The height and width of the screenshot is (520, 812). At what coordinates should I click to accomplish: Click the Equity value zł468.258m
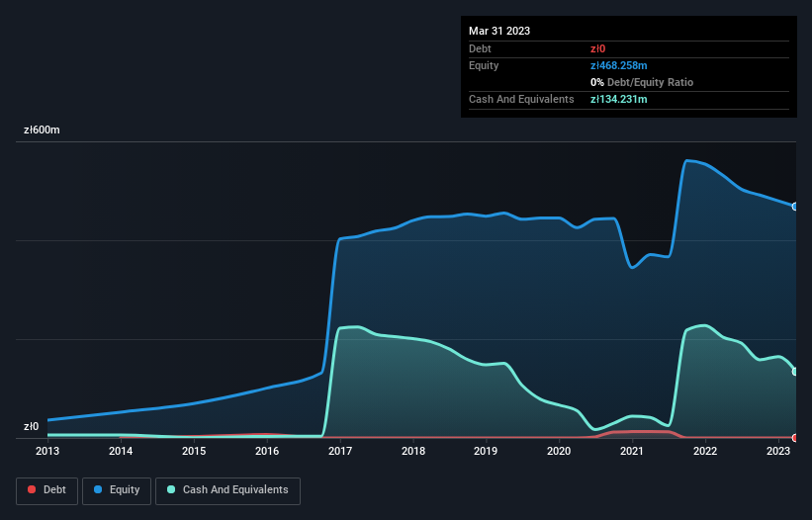pos(619,65)
